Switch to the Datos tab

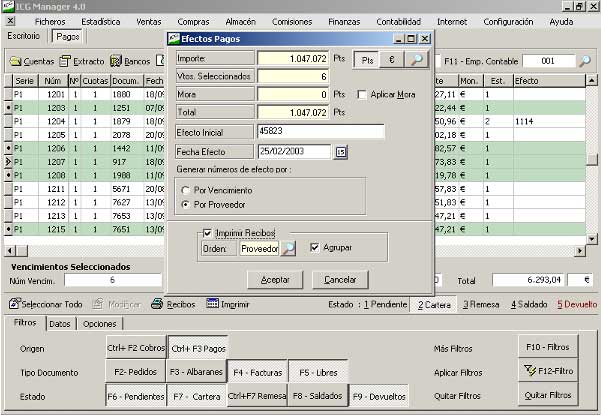(60, 324)
